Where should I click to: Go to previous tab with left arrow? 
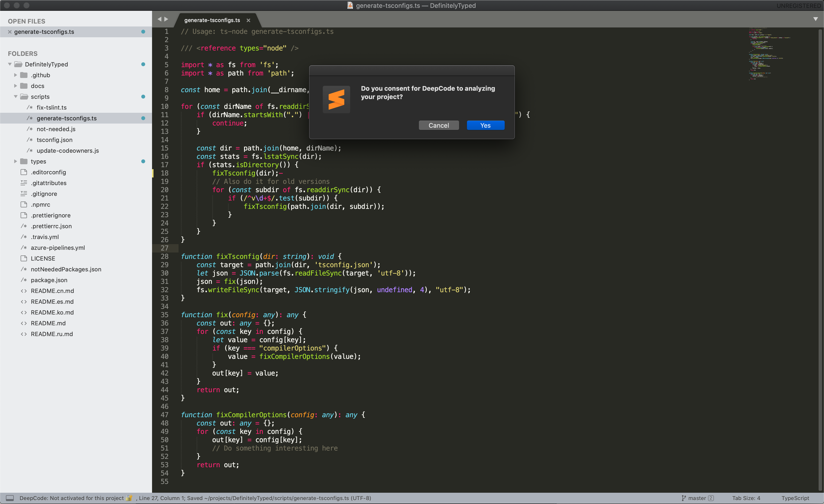[159, 19]
